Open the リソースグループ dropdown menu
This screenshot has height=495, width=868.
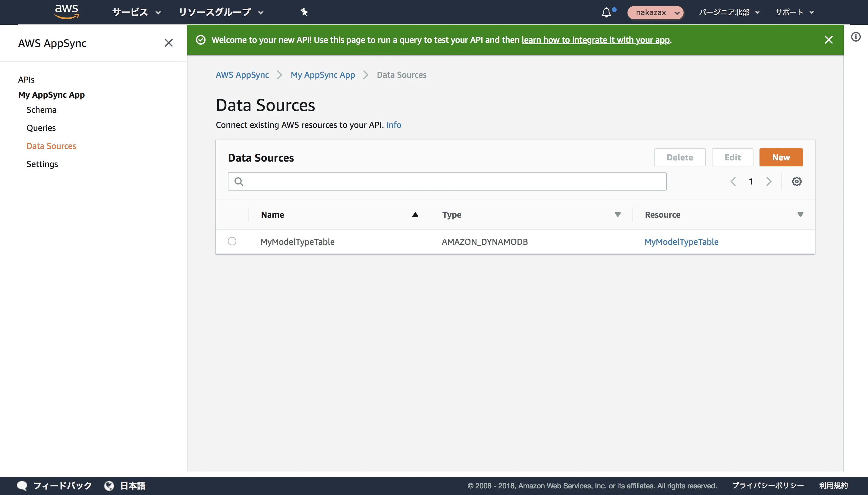pyautogui.click(x=221, y=12)
